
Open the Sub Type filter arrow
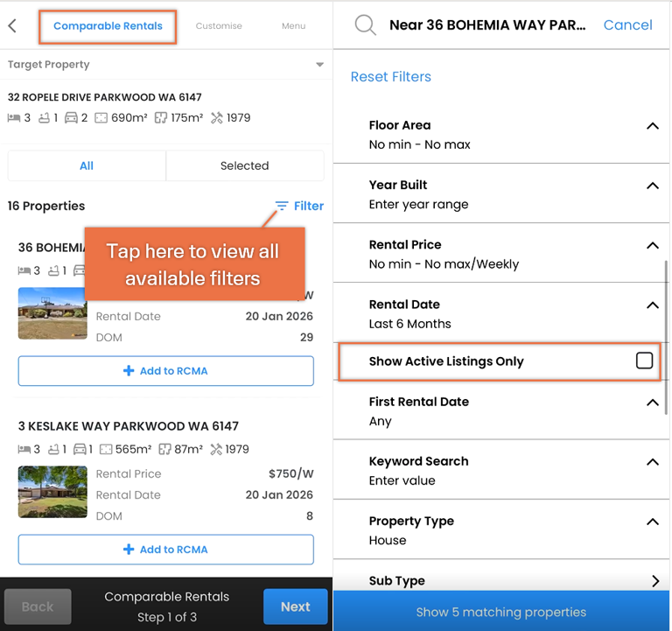click(654, 581)
